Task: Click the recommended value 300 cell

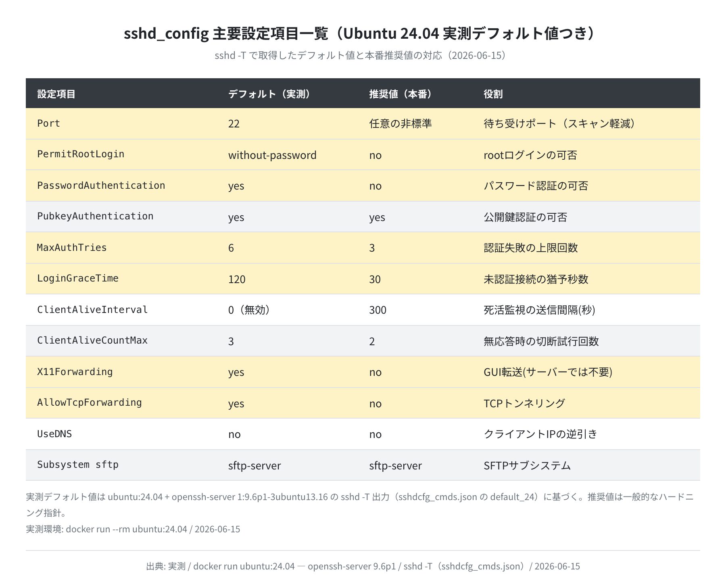Action: [x=378, y=310]
